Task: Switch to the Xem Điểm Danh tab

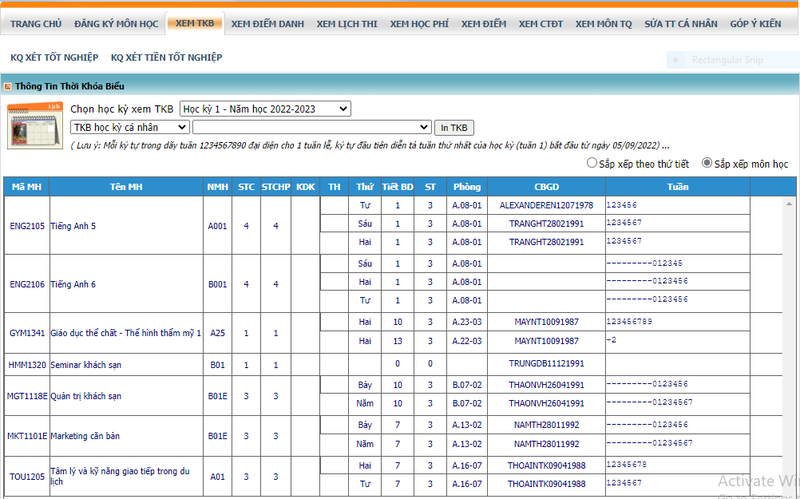Action: [267, 23]
